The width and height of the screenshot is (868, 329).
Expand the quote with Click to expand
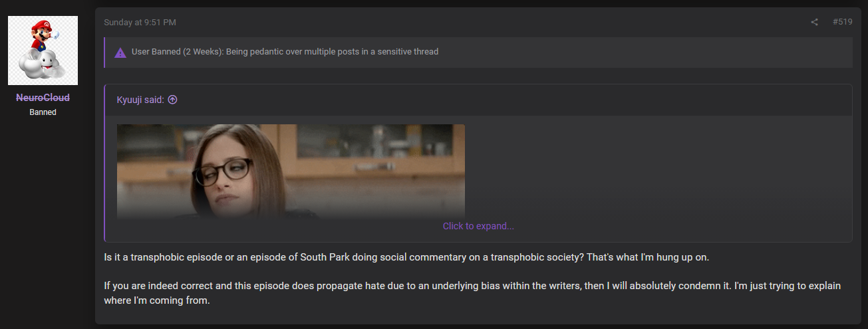point(478,226)
